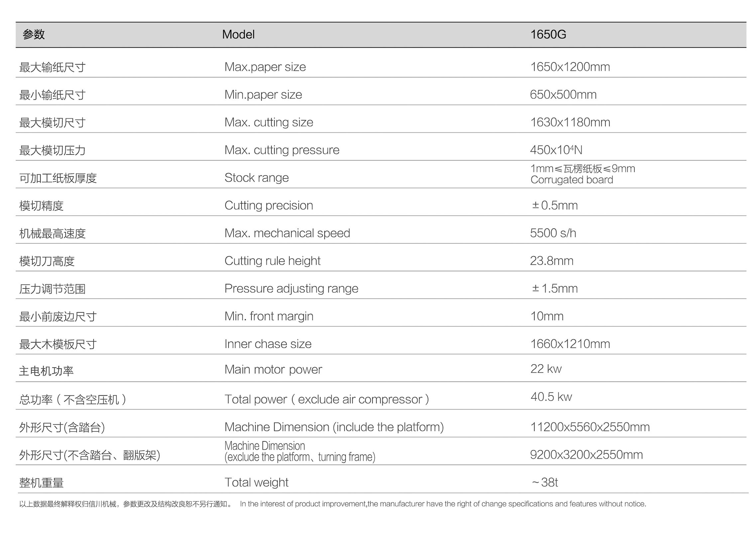
Task: Select the "Min.paper size" row label
Action: point(263,95)
